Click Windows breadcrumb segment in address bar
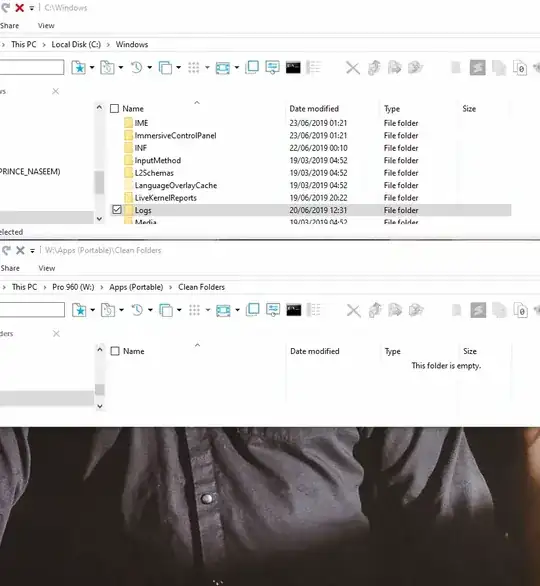The image size is (540, 586). [x=132, y=44]
